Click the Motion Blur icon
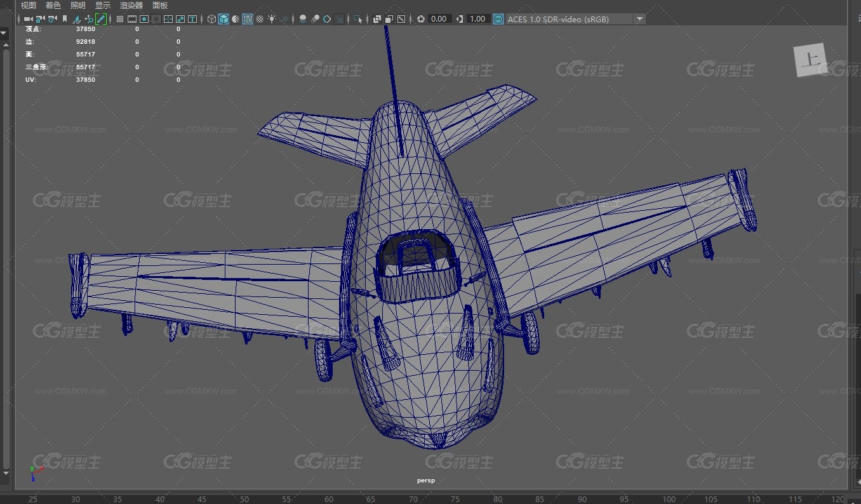Screen dimensions: 861x504 pos(315,19)
